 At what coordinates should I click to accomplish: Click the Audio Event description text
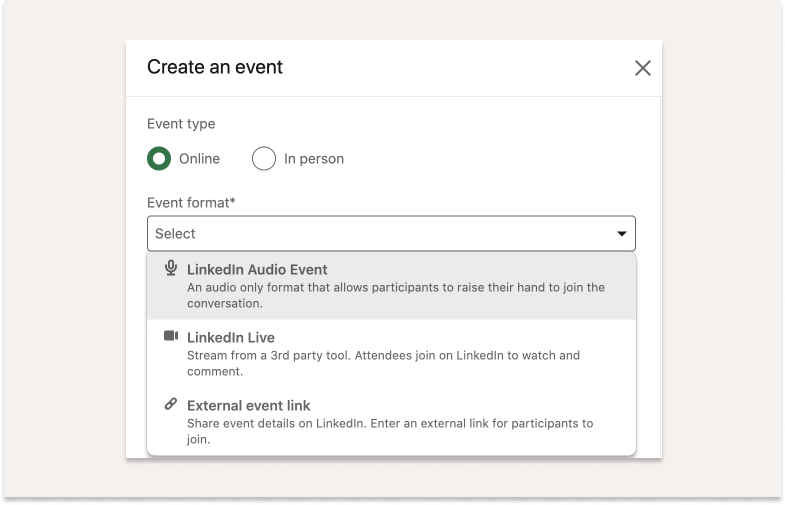pos(396,295)
